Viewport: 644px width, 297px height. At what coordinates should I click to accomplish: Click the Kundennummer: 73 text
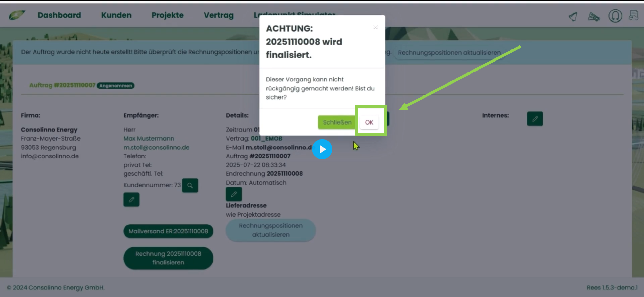(152, 185)
